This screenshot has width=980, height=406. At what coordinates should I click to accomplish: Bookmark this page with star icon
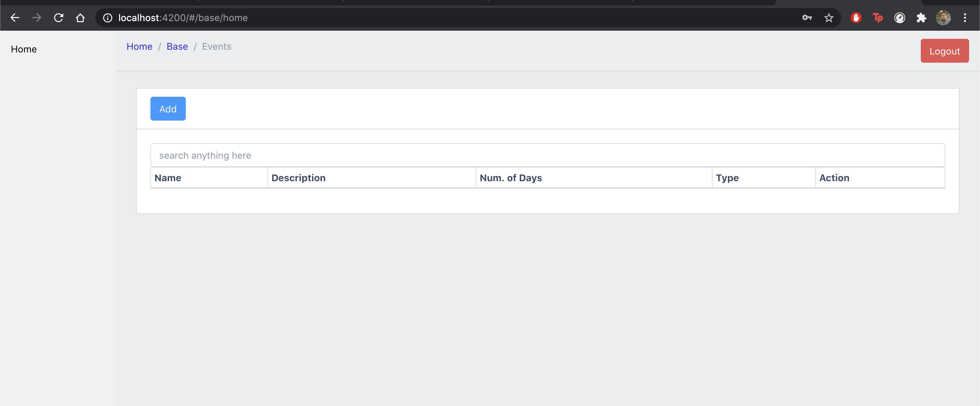[x=829, y=18]
